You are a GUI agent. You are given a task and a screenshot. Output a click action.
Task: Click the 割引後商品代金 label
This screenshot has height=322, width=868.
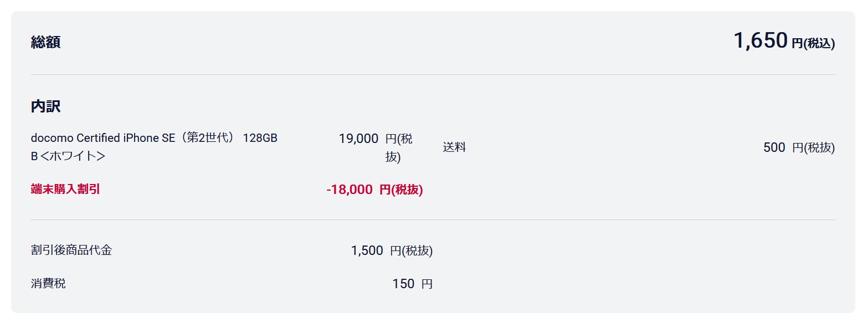71,251
